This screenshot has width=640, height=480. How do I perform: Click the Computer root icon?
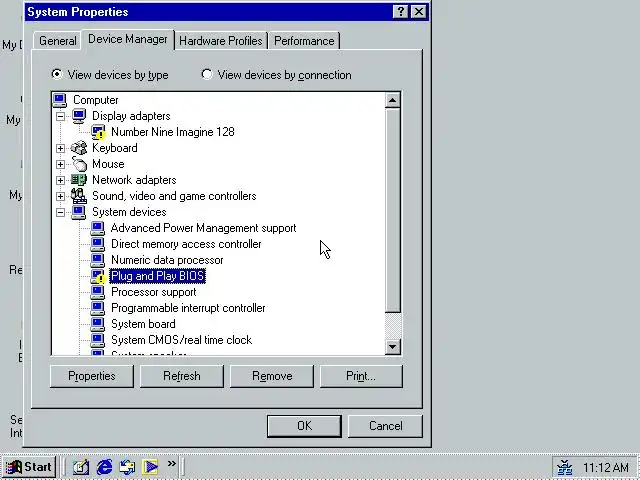coord(60,100)
